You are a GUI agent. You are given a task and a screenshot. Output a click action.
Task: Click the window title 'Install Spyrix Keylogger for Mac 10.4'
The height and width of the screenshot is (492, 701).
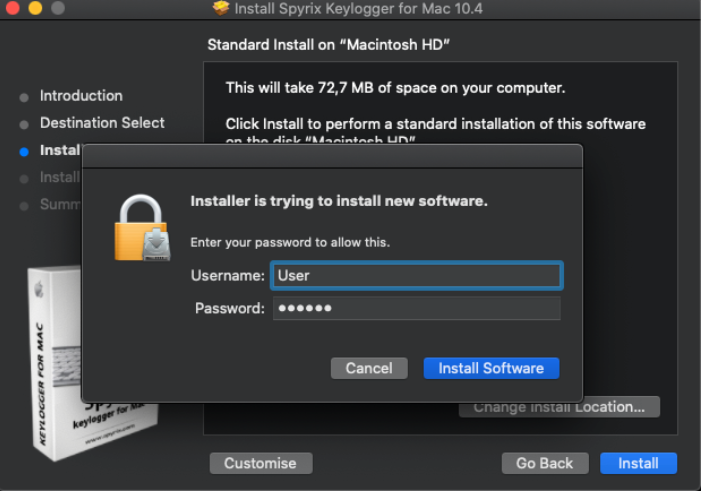point(359,8)
